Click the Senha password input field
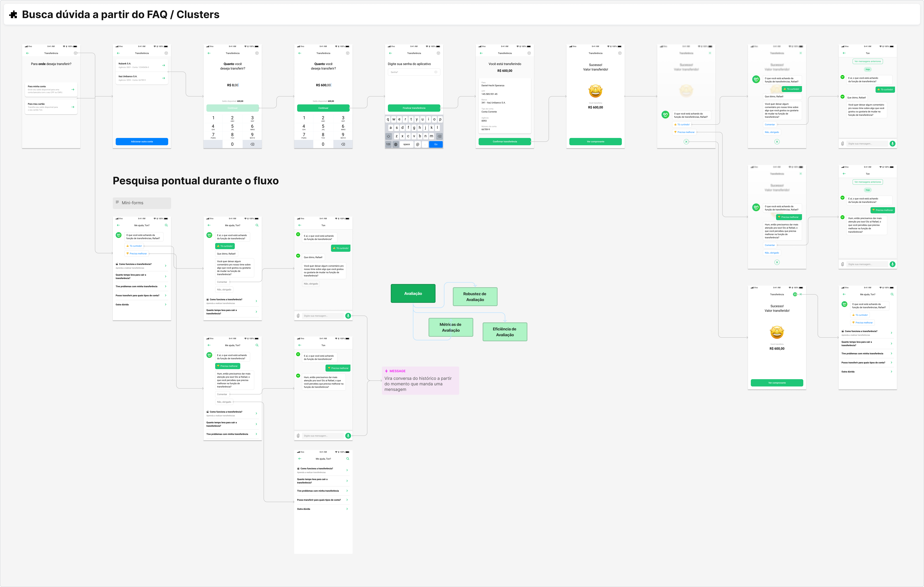 click(414, 72)
